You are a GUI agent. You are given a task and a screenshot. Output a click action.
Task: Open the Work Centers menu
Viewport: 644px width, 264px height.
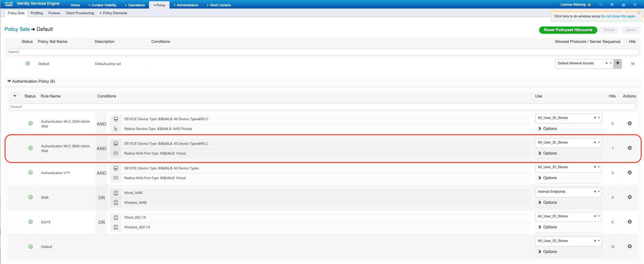coord(219,5)
